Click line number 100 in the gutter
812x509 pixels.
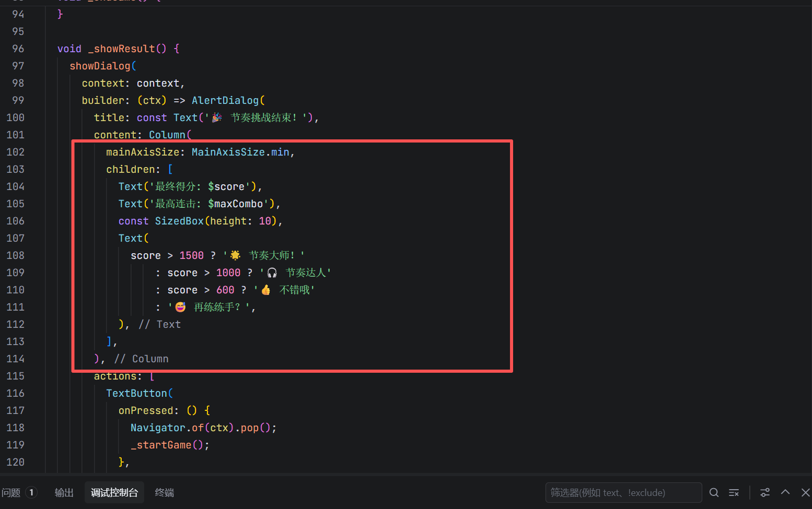[x=15, y=117]
